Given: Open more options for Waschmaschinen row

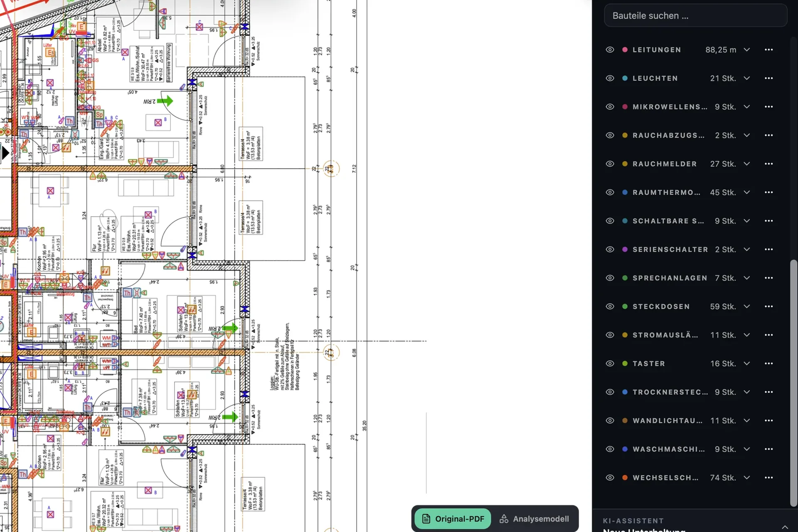Looking at the screenshot, I should coord(768,449).
